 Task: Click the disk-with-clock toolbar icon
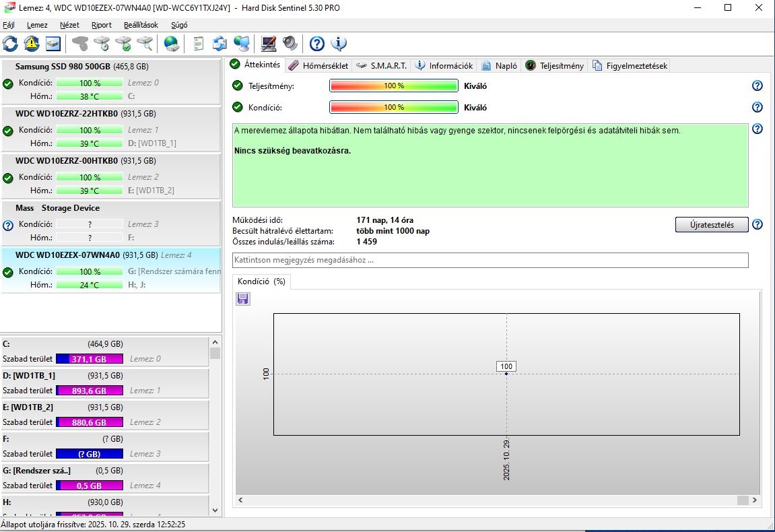[x=102, y=44]
